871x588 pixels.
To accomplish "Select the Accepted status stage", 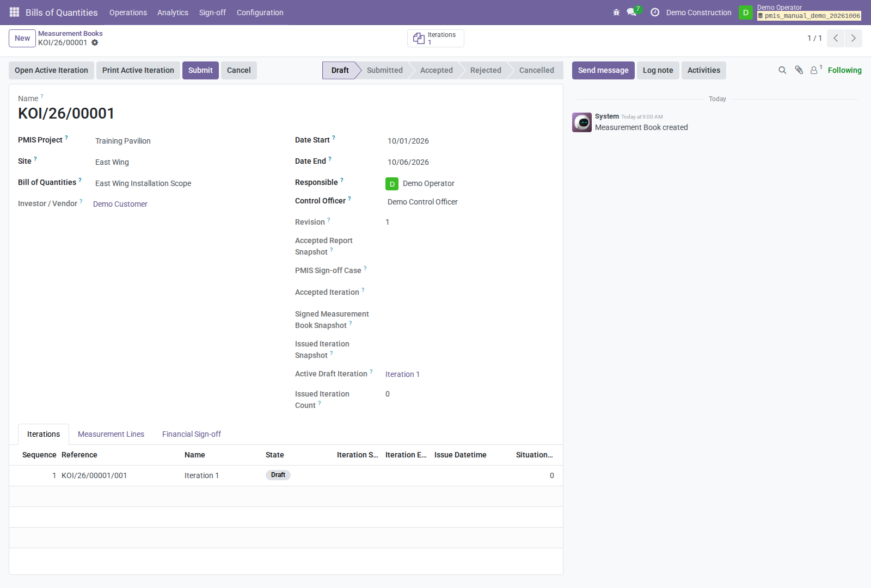I will click(x=436, y=70).
